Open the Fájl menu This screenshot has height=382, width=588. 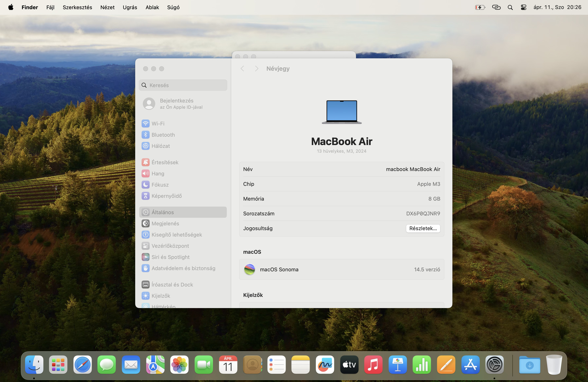(50, 7)
